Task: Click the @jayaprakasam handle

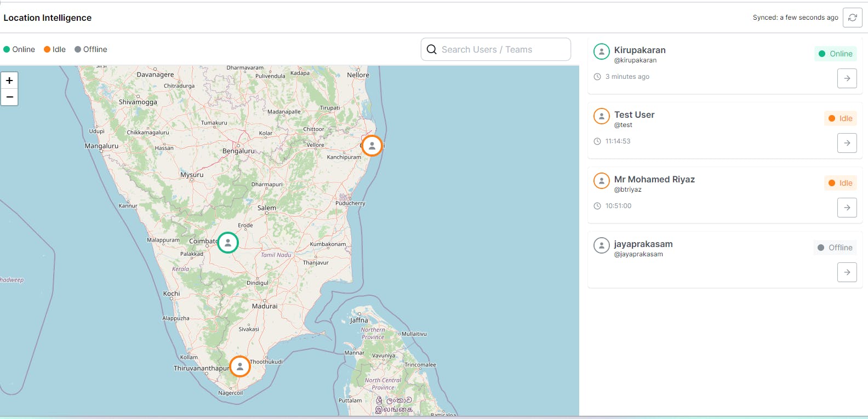Action: pyautogui.click(x=638, y=254)
